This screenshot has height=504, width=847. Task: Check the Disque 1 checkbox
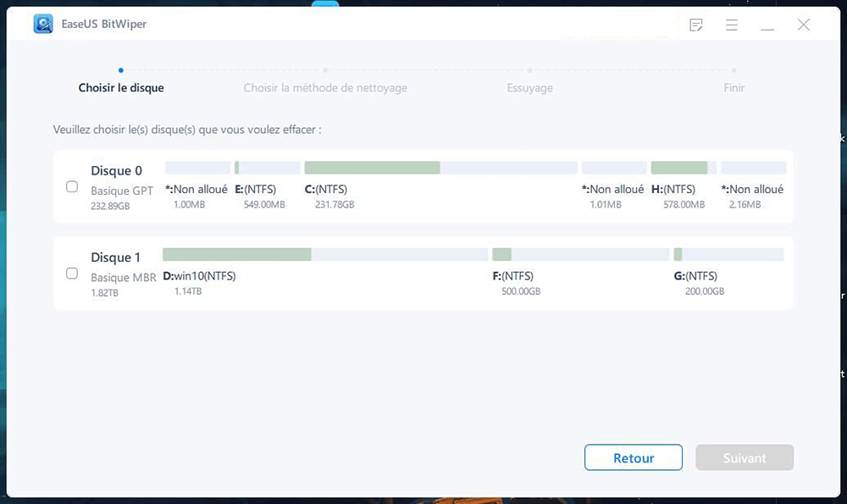coord(72,274)
